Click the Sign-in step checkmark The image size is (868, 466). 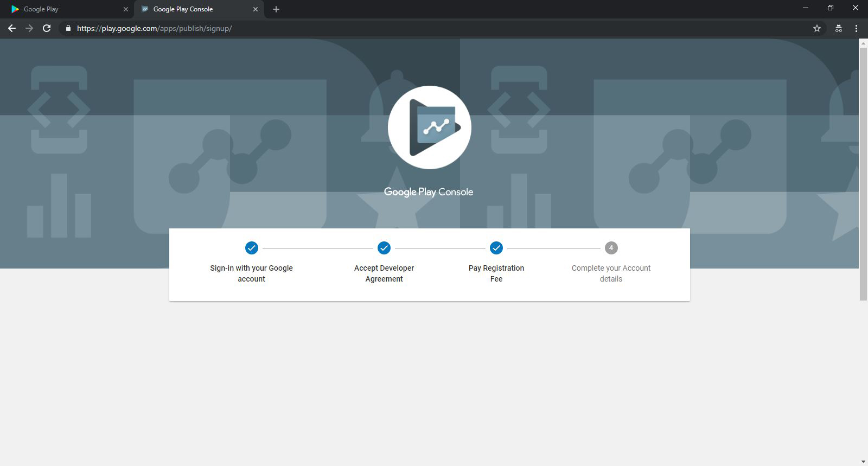[x=251, y=248]
